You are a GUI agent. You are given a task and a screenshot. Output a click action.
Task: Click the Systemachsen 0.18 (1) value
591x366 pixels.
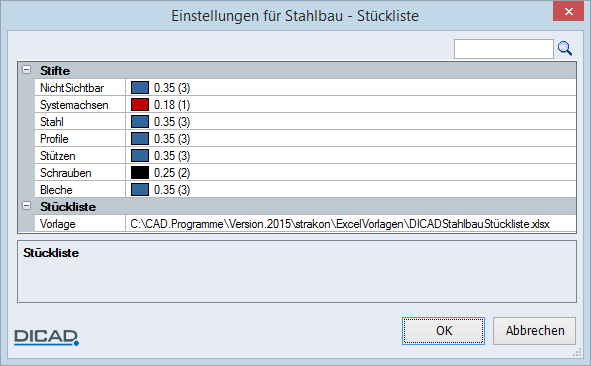[x=172, y=105]
